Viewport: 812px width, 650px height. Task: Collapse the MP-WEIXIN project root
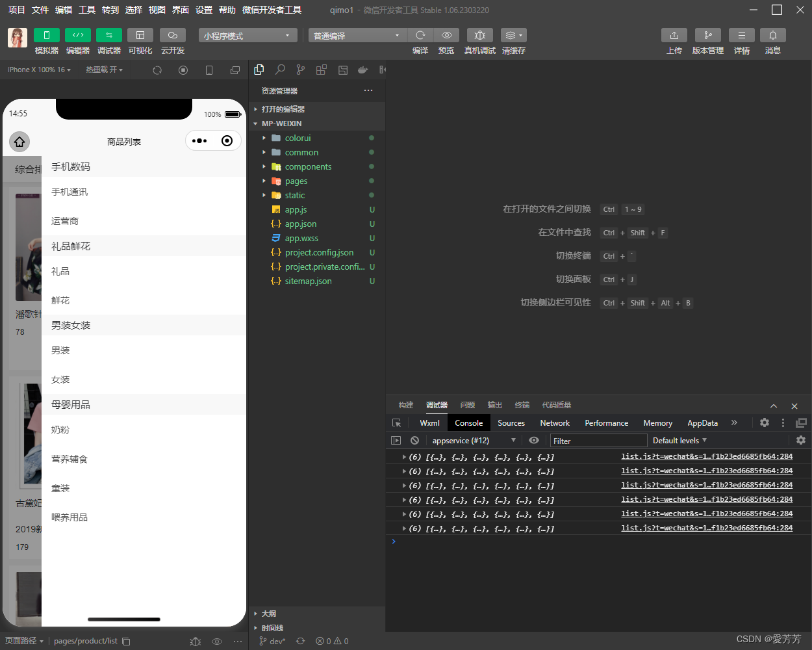click(x=317, y=123)
